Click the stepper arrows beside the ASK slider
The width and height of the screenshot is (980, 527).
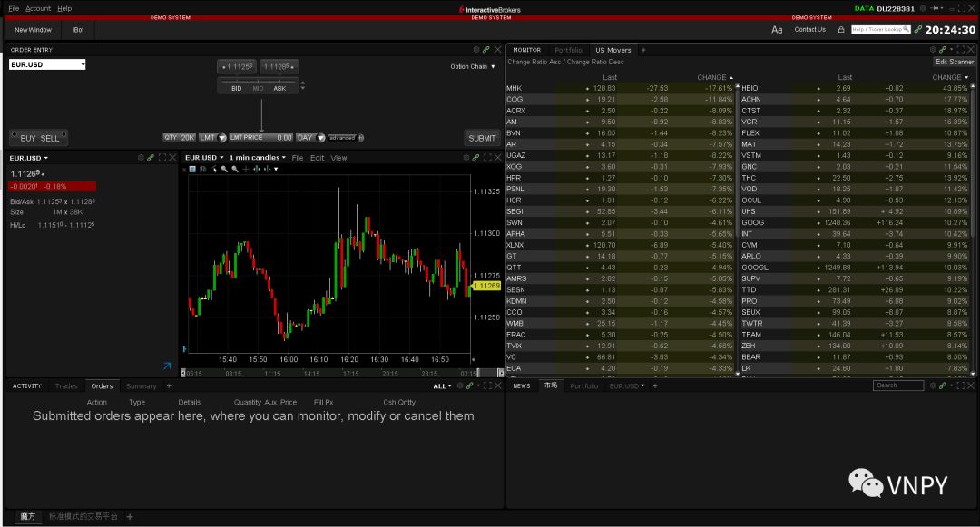tap(302, 85)
